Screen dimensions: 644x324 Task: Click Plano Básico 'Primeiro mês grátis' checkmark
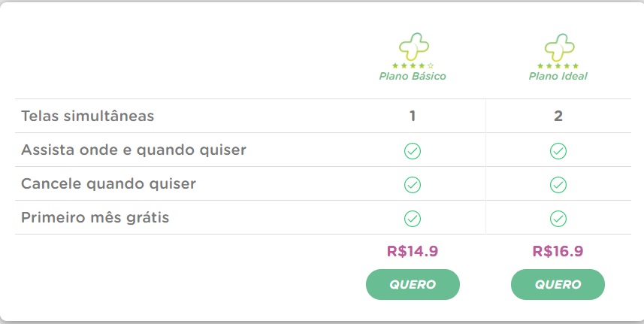point(413,218)
